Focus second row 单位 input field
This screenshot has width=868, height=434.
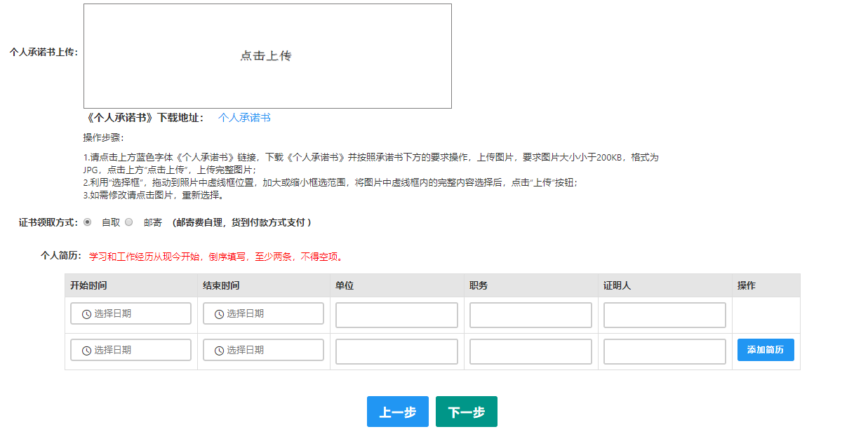click(396, 351)
